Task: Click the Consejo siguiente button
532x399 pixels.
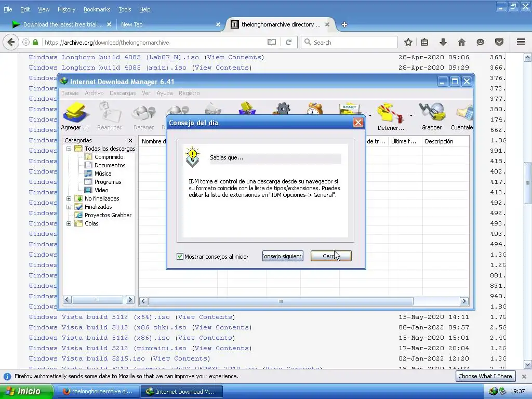Action: pyautogui.click(x=283, y=256)
